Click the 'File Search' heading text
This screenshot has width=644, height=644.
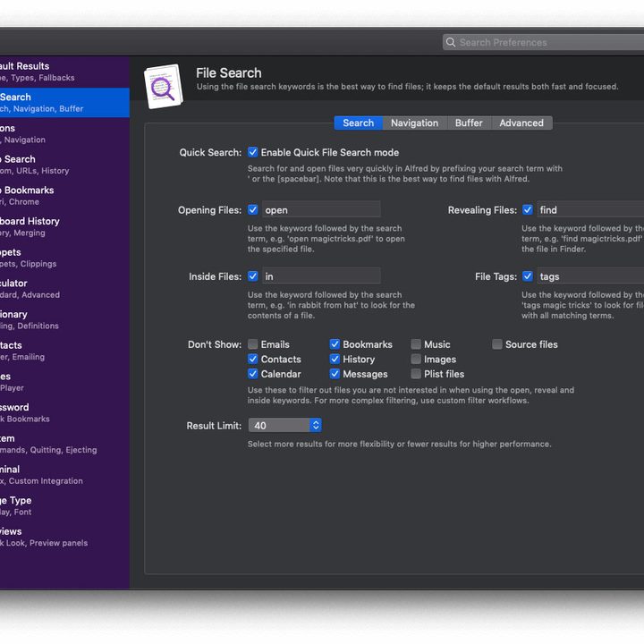pos(228,72)
